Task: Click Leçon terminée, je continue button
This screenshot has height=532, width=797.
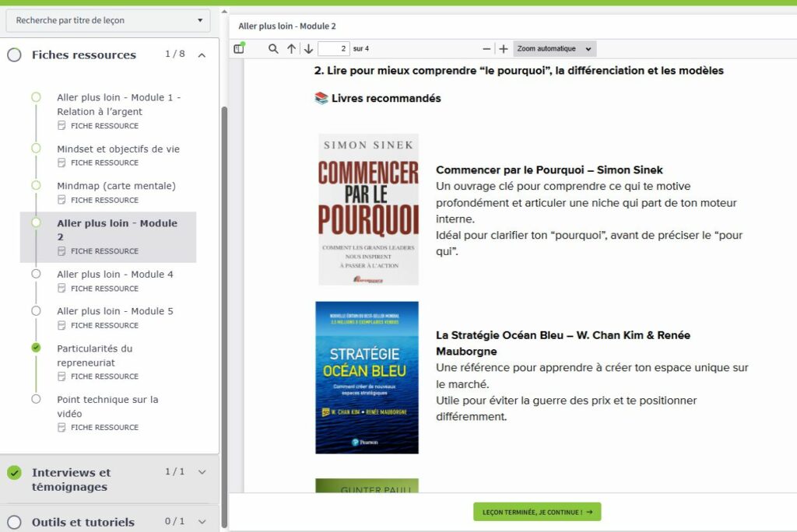Action: [537, 512]
